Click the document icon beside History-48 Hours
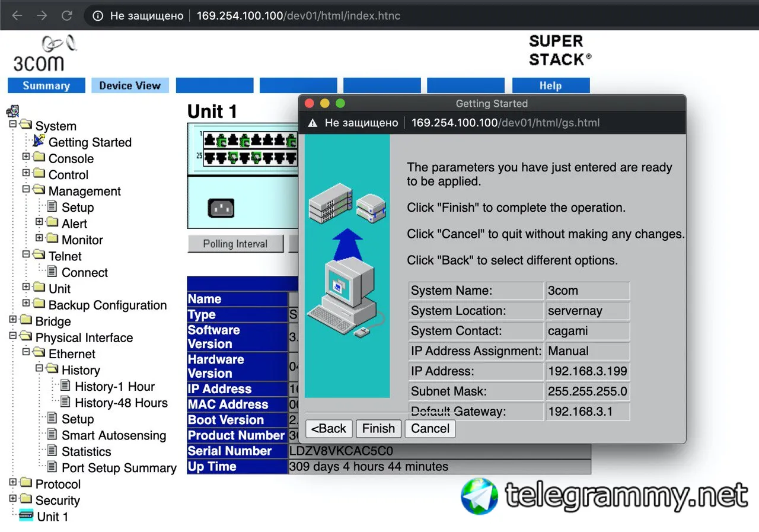The width and height of the screenshot is (759, 532). click(65, 402)
